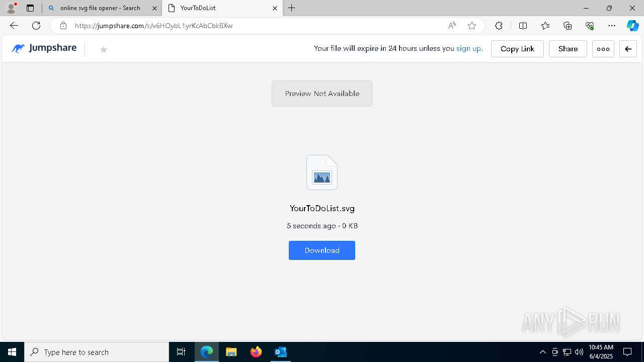The image size is (644, 362).
Task: Open a new browser tab
Action: pyautogui.click(x=292, y=8)
